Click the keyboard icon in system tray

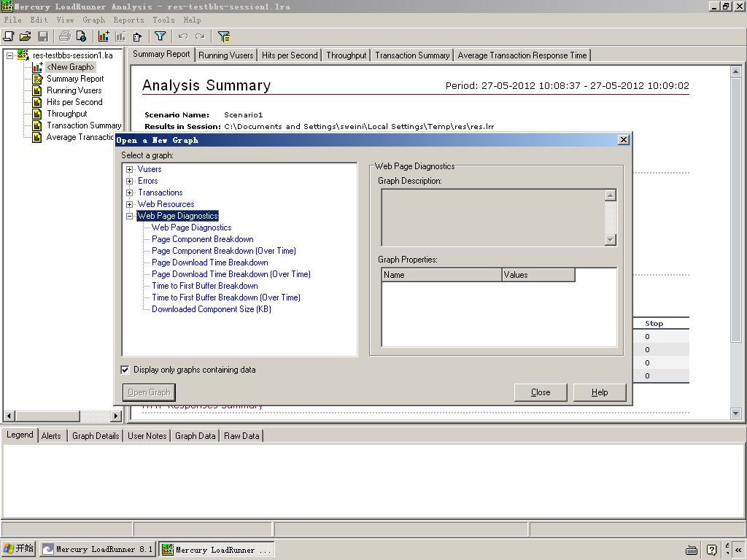[x=692, y=550]
